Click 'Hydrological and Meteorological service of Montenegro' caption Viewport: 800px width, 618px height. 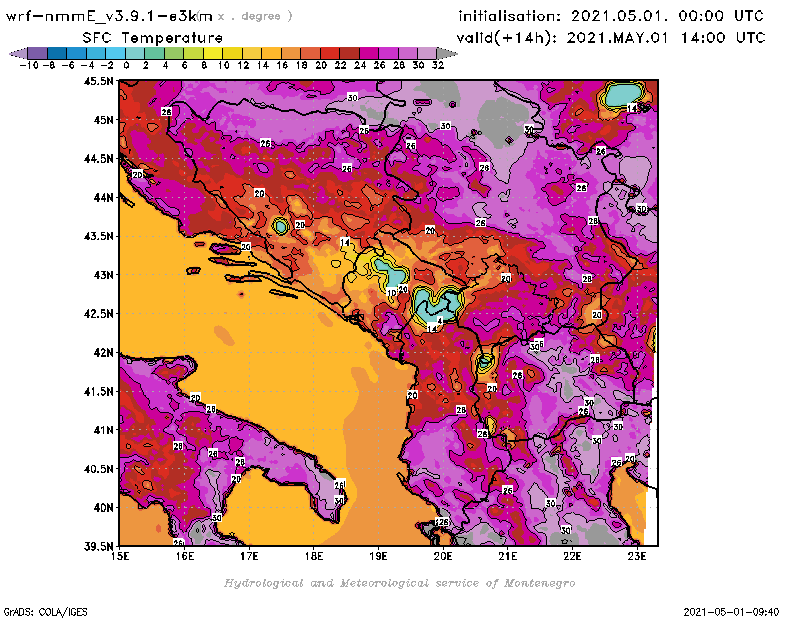399,583
